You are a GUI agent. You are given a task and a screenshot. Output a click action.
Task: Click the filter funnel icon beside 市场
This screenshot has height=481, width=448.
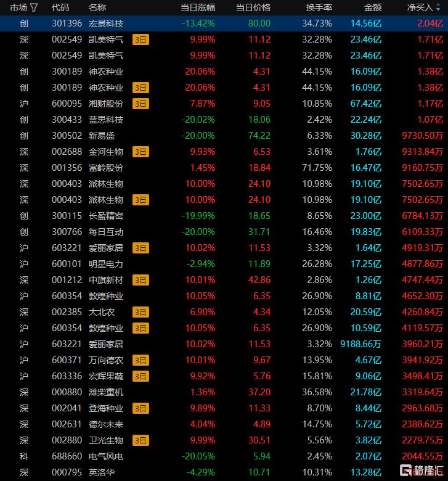pyautogui.click(x=34, y=7)
